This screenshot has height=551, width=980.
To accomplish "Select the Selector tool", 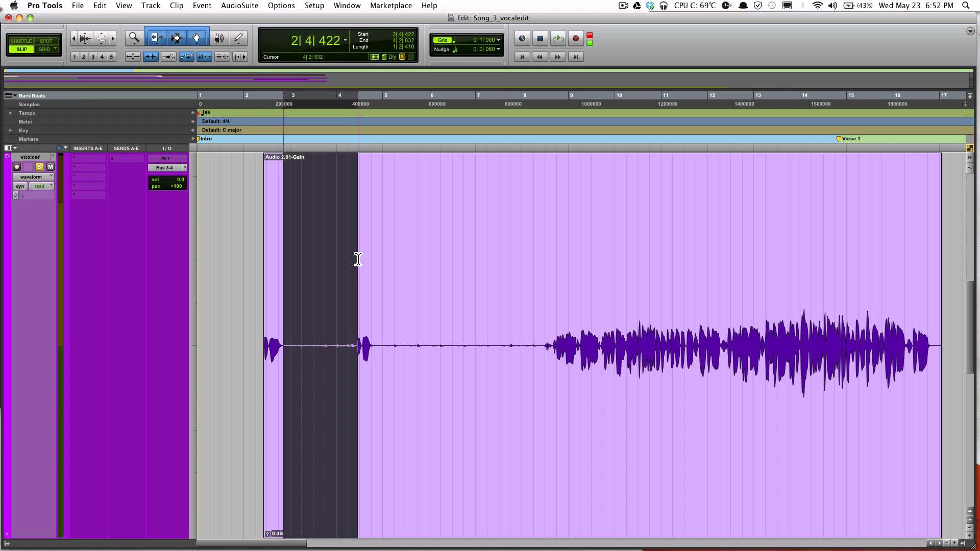I will click(x=176, y=38).
